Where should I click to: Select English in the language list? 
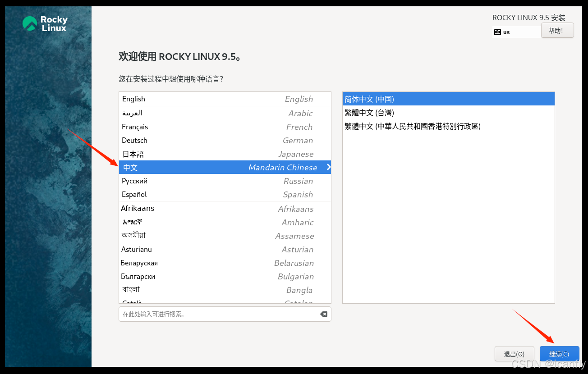225,99
